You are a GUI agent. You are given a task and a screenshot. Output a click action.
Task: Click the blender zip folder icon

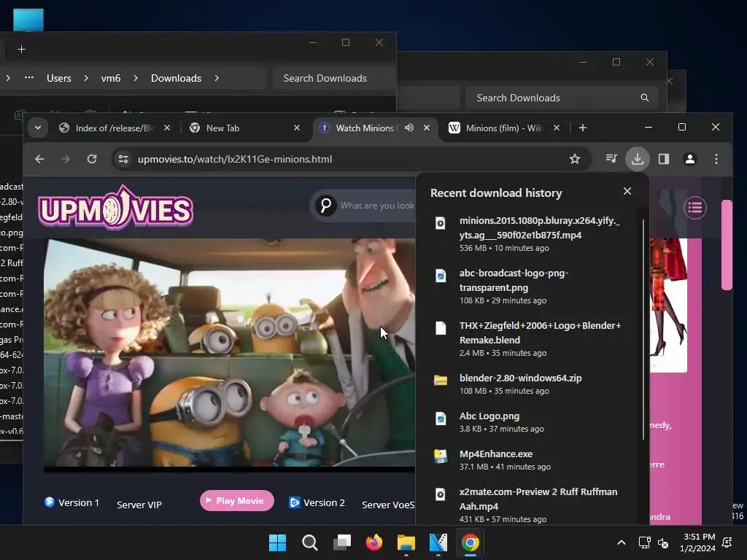(x=440, y=380)
